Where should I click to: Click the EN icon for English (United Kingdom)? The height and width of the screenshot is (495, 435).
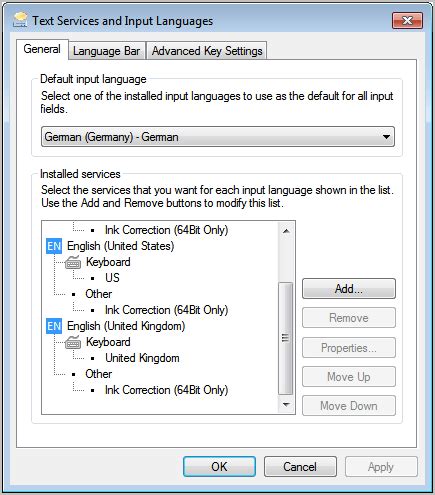pos(54,326)
